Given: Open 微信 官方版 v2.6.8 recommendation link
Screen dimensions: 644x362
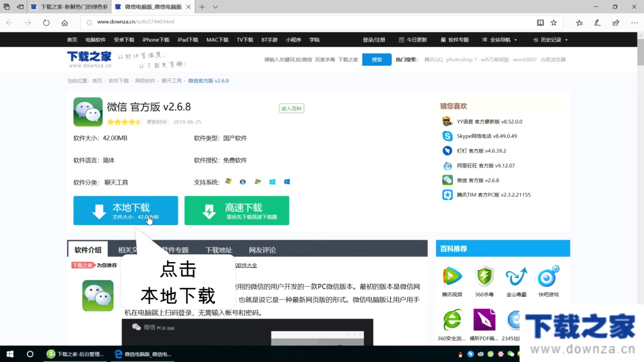Looking at the screenshot, I should click(x=478, y=180).
